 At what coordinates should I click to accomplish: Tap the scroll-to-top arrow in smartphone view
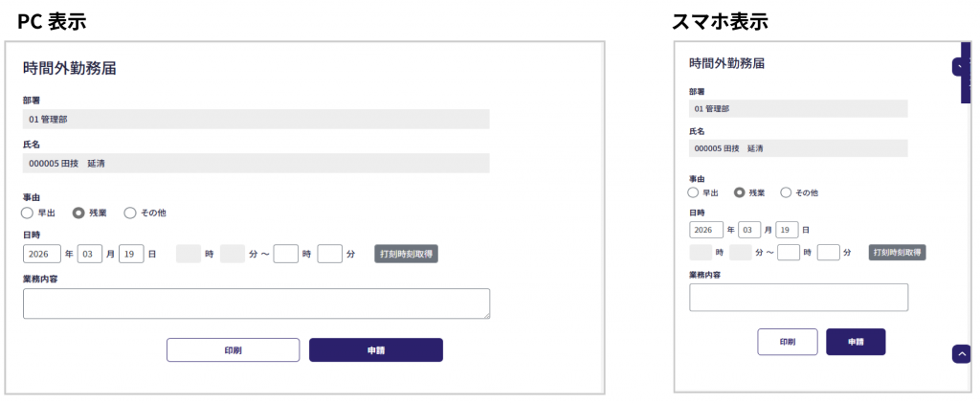961,353
